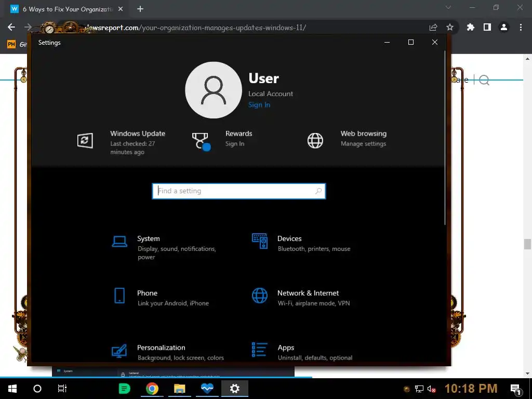Click the webpage scrollbar up arrow

coord(527,59)
